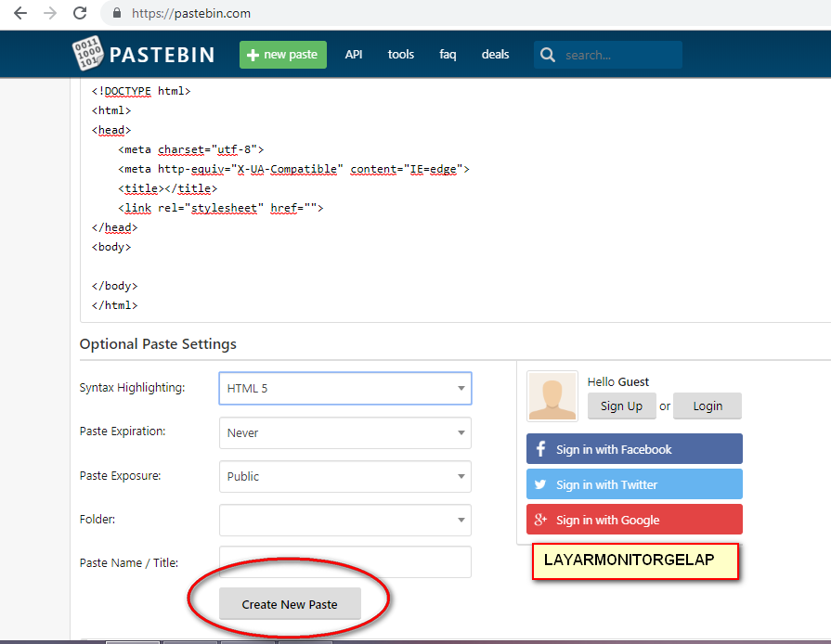Select the green new paste plus icon
The height and width of the screenshot is (644, 831).
point(252,55)
